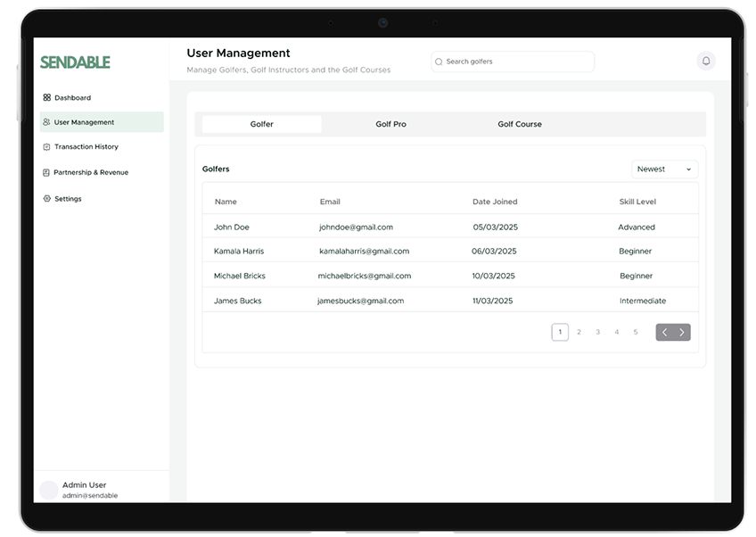Screen dimensions: 756x537
Task: Open Transaction History via its sidebar icon
Action: pos(47,146)
